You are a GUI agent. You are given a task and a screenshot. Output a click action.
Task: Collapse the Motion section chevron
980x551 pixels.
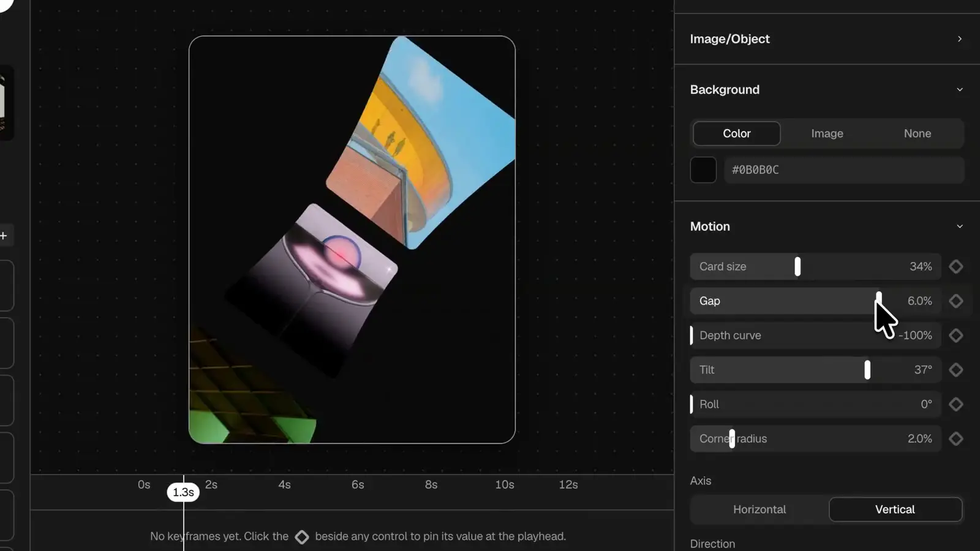click(959, 227)
